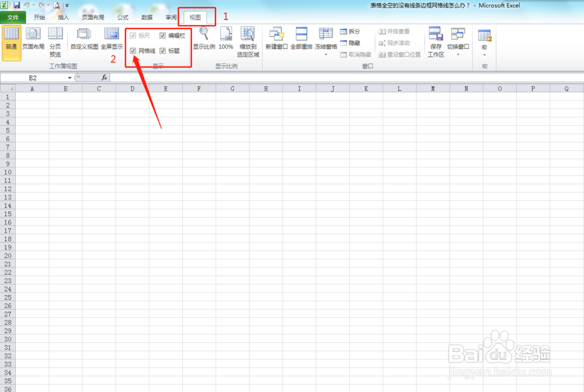Click the Undo icon in quick access toolbar
The width and height of the screenshot is (584, 392).
(27, 5)
